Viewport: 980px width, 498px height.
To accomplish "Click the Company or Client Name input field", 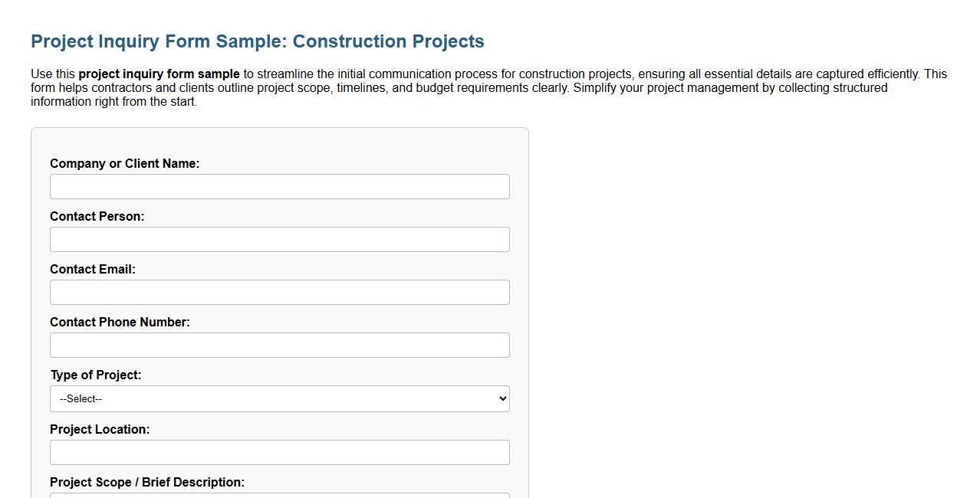I will pos(279,185).
